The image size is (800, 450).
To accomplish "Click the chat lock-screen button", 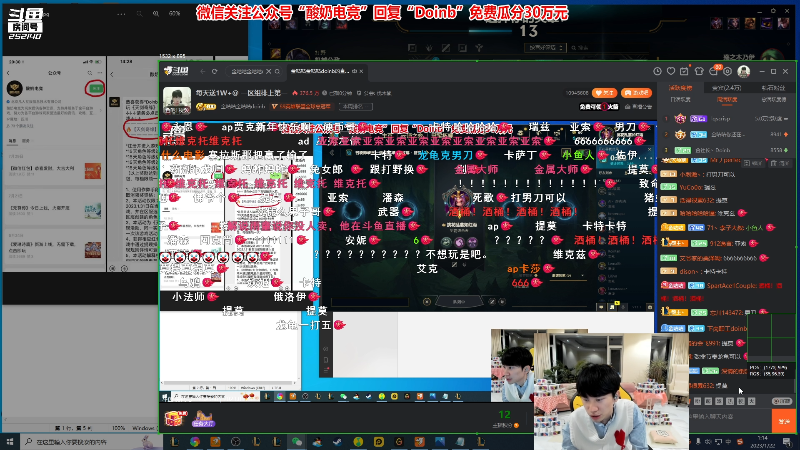I will [754, 163].
